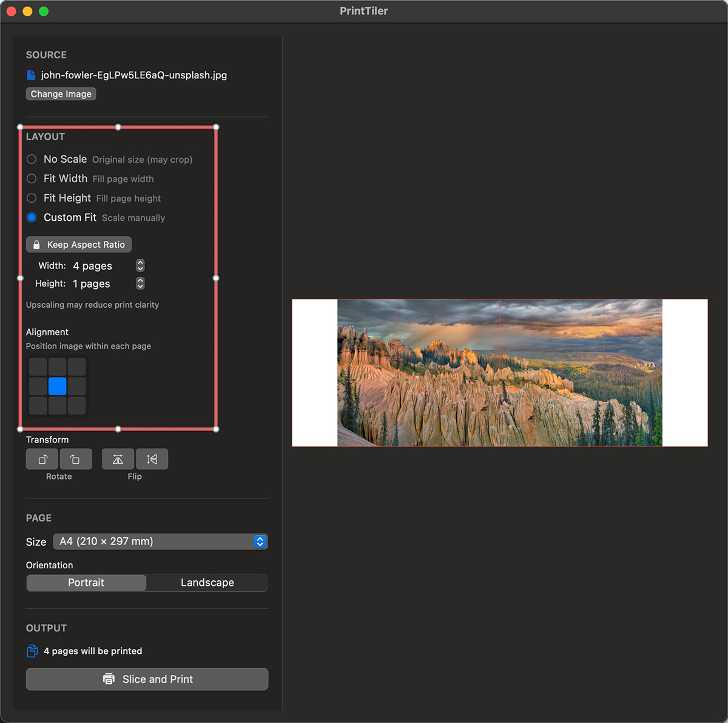Screen dimensions: 728x723
Task: Rotate the image clockwise
Action: coord(76,459)
